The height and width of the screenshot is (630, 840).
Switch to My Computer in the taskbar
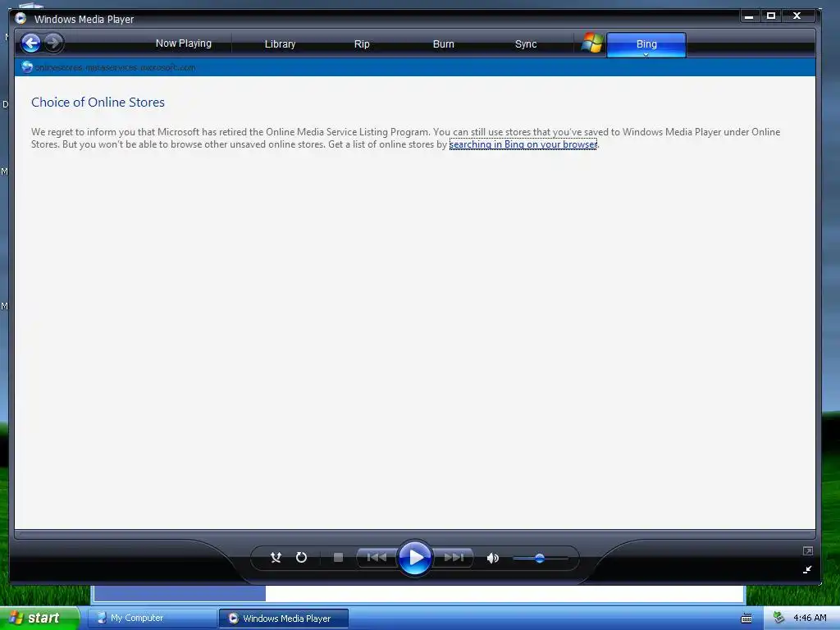(152, 619)
